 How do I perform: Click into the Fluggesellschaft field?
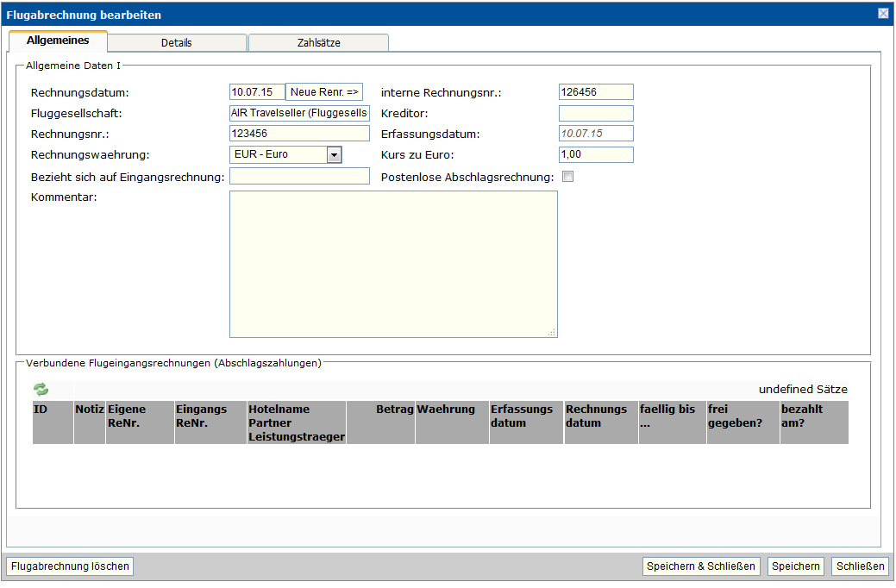pos(299,113)
